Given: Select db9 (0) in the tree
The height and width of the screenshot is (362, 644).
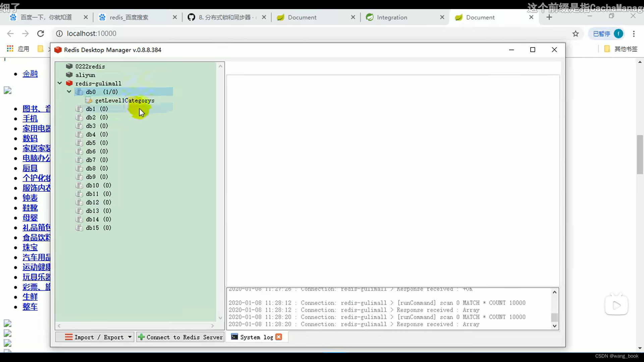Looking at the screenshot, I should [97, 177].
